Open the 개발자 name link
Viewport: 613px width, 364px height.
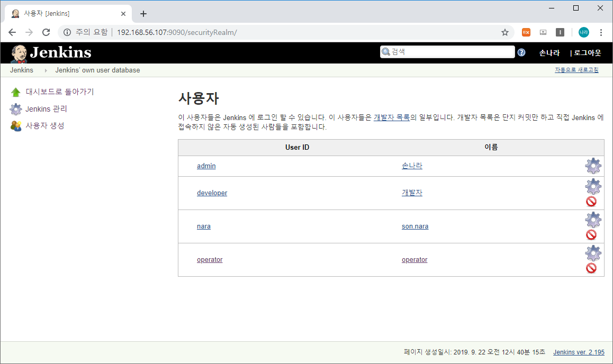click(412, 193)
